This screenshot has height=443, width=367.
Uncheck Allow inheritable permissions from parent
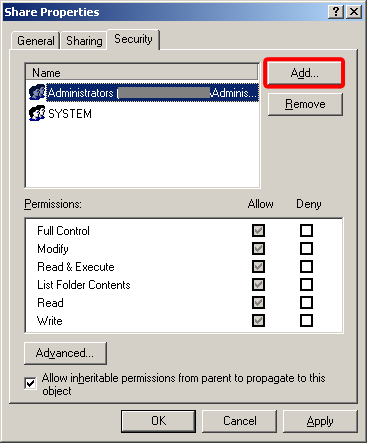(x=30, y=383)
